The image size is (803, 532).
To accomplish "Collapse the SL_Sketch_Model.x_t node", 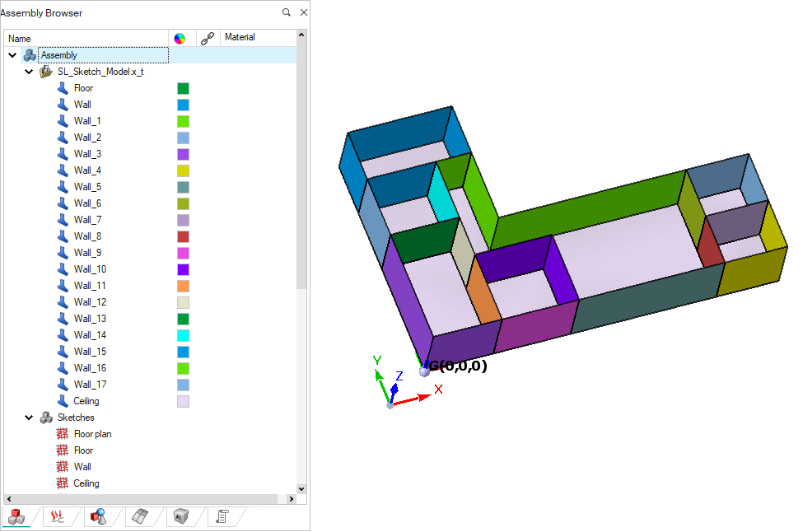I will pos(29,72).
